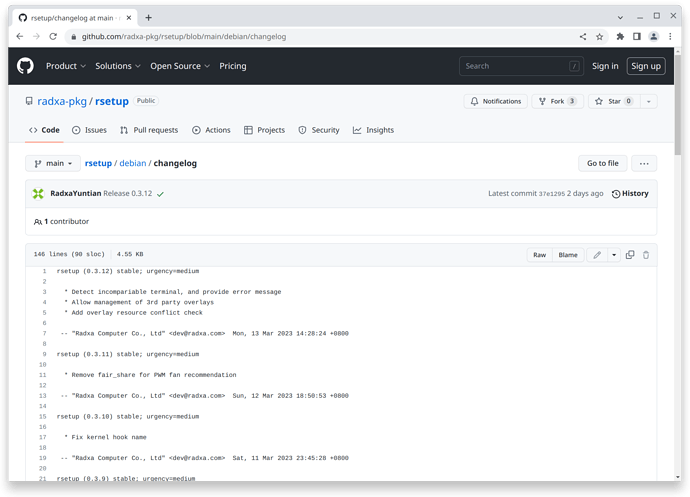Show the tab search chevron

pos(620,18)
